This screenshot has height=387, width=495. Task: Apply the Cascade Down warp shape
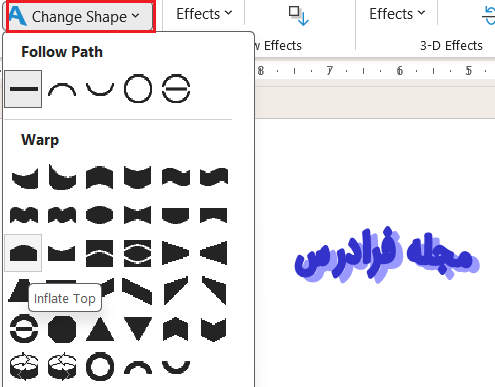coord(214,291)
